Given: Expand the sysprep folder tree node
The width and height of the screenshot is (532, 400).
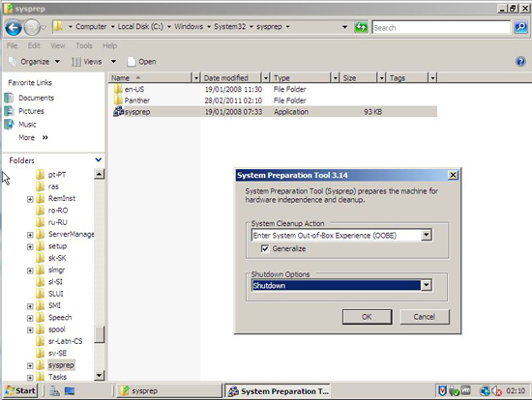Looking at the screenshot, I should coord(30,366).
